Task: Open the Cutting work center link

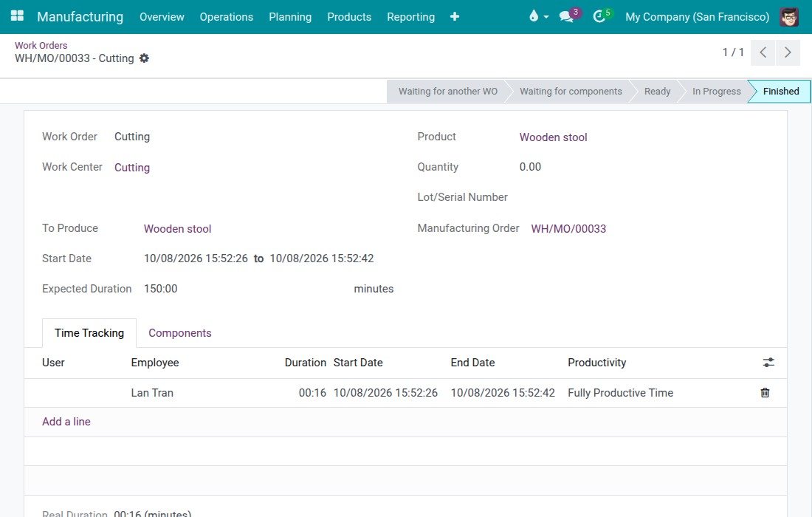Action: tap(132, 168)
